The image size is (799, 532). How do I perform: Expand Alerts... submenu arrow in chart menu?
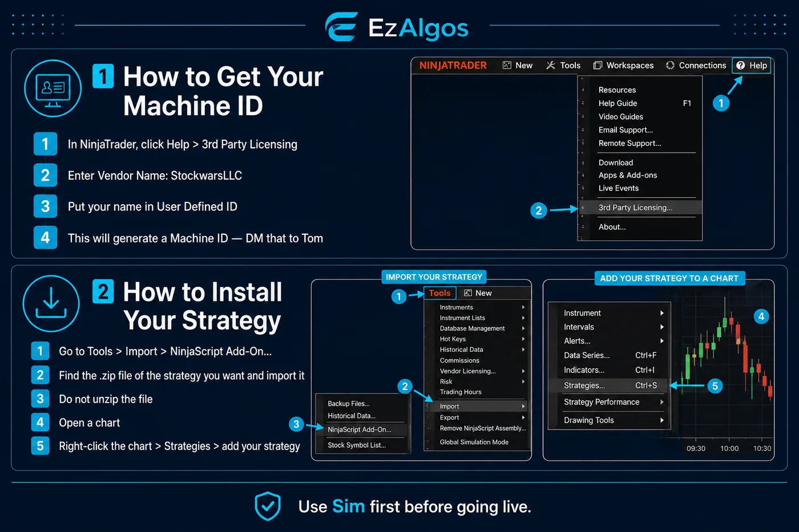pos(662,341)
